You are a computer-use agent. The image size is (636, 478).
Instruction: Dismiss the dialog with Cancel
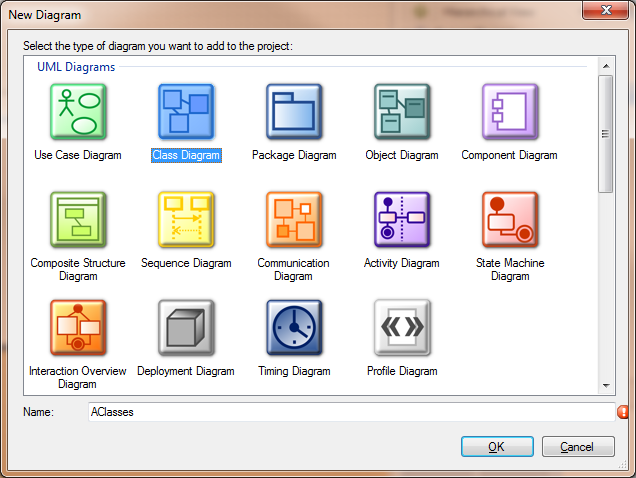coord(578,446)
